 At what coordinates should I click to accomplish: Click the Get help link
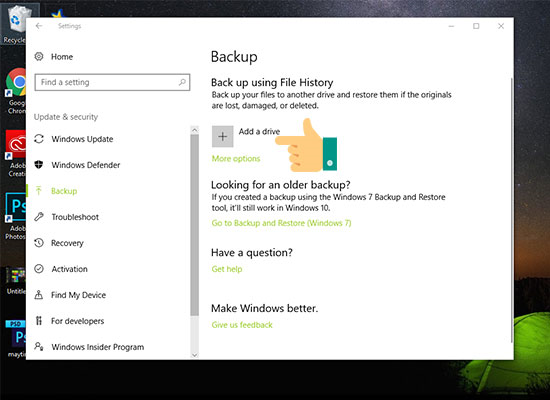[227, 269]
